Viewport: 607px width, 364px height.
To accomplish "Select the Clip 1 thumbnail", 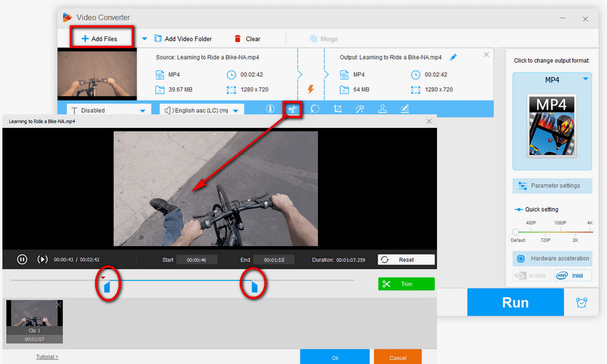I will click(x=35, y=322).
